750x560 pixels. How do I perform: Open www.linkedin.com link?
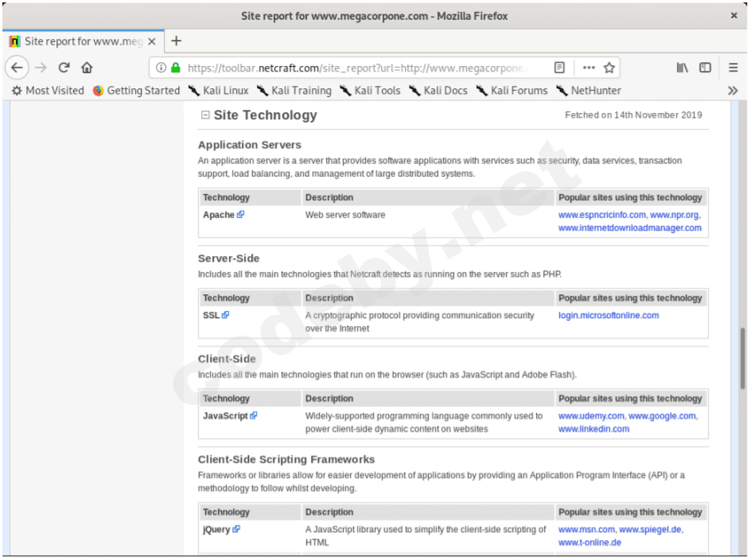593,429
